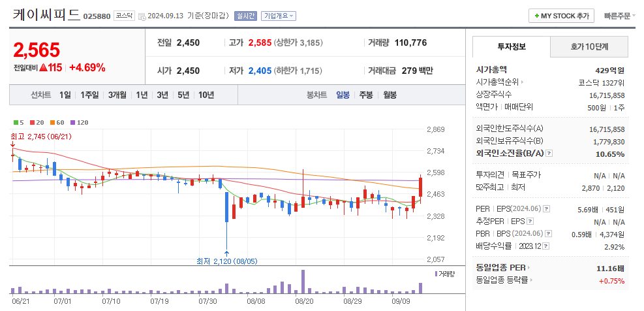644x311 pixels.
Task: Open the 빠른주문 dropdown
Action: coord(620,16)
